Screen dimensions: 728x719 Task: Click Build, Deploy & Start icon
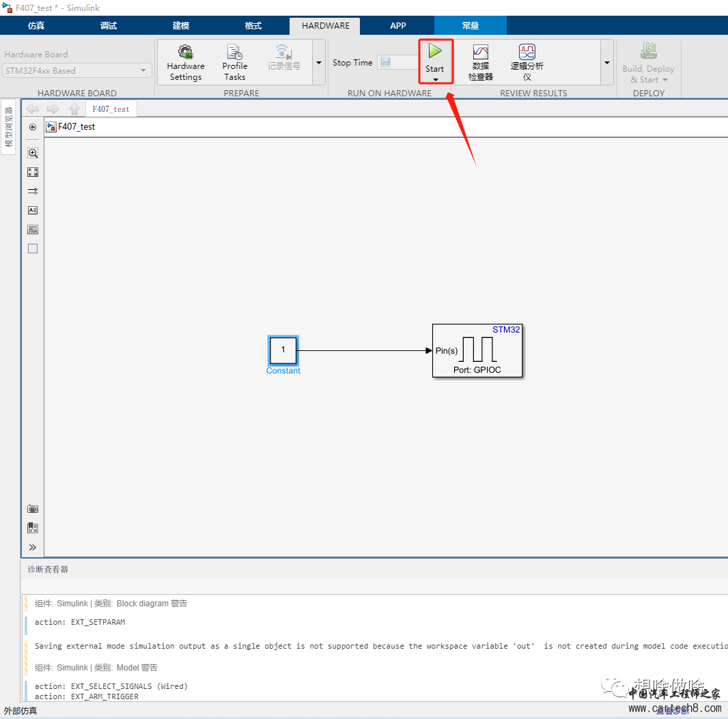(x=649, y=51)
